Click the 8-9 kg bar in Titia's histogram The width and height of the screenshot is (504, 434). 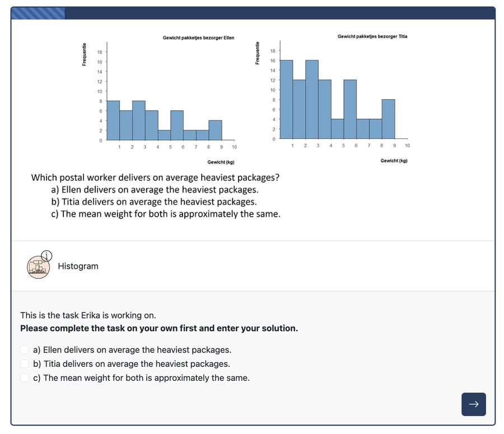388,119
